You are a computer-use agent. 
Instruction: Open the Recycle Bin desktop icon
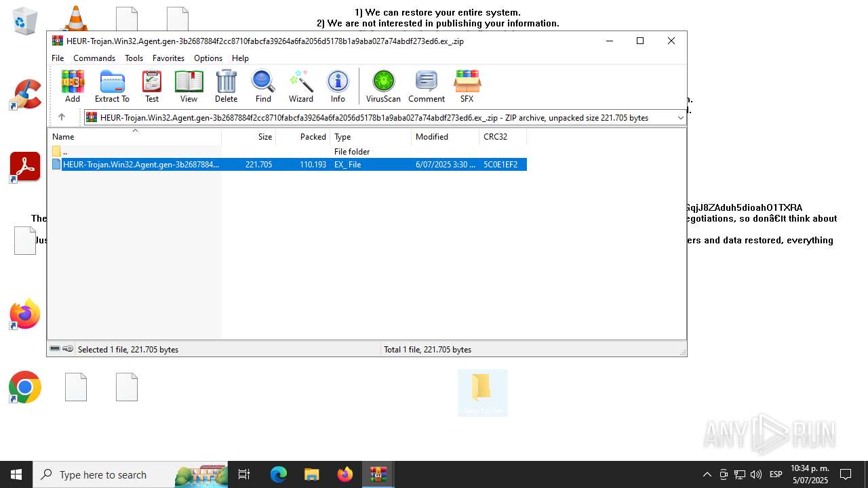click(x=25, y=21)
